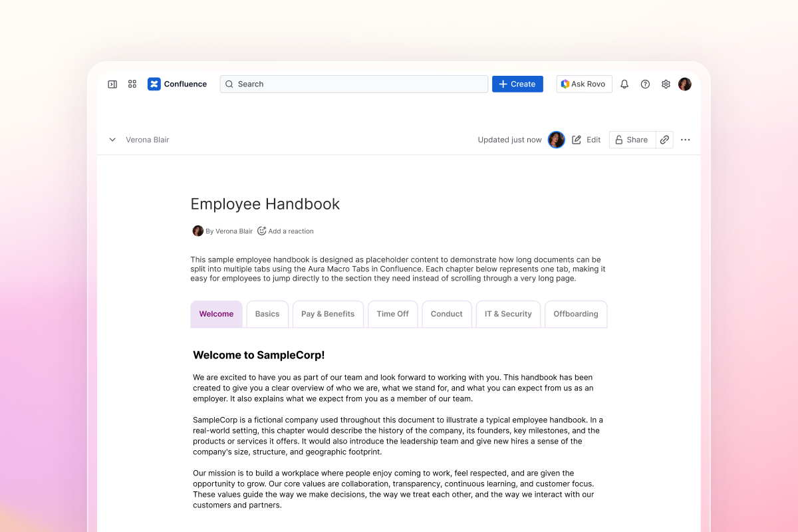
Task: Click the Updated just now text
Action: (510, 140)
